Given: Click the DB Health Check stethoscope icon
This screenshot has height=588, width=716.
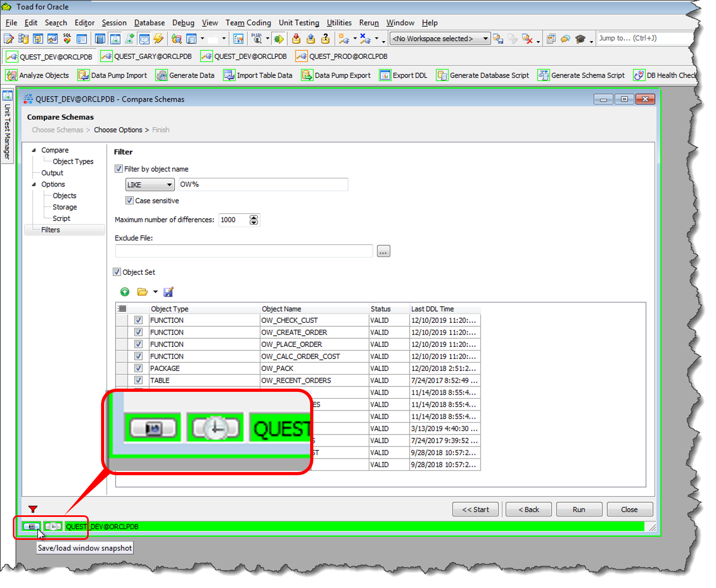Looking at the screenshot, I should point(639,75).
